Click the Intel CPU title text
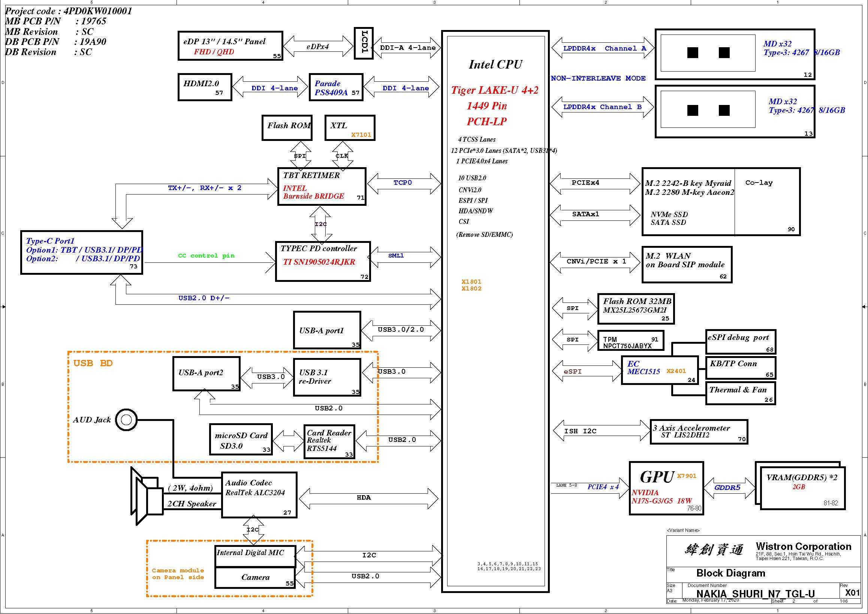Screen dimensions: 868x614 click(495, 64)
